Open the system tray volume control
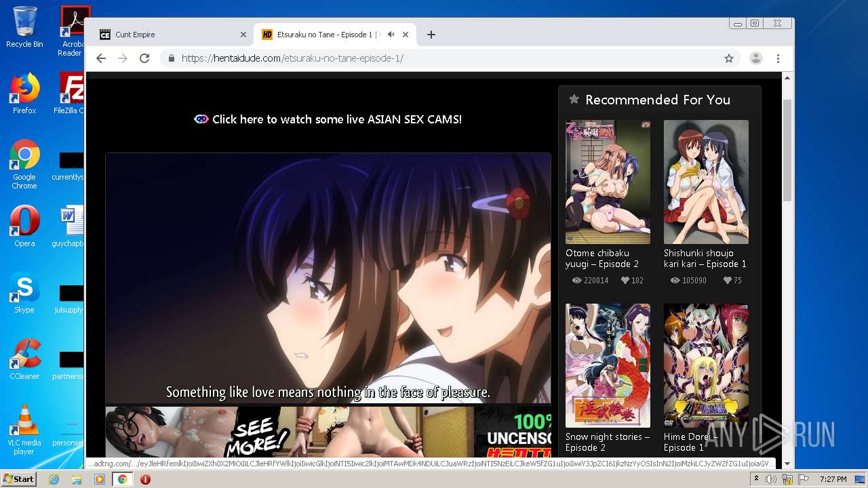This screenshot has height=488, width=868. point(771,479)
